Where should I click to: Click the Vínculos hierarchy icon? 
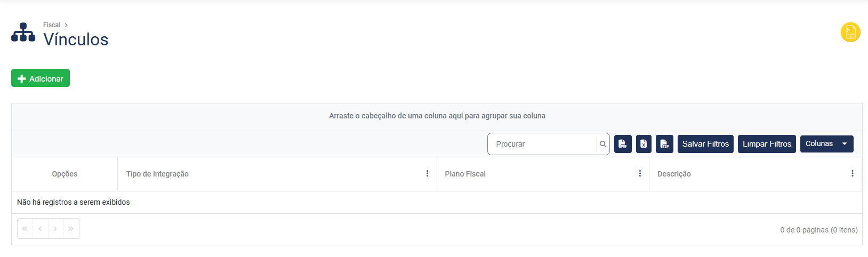tap(23, 33)
